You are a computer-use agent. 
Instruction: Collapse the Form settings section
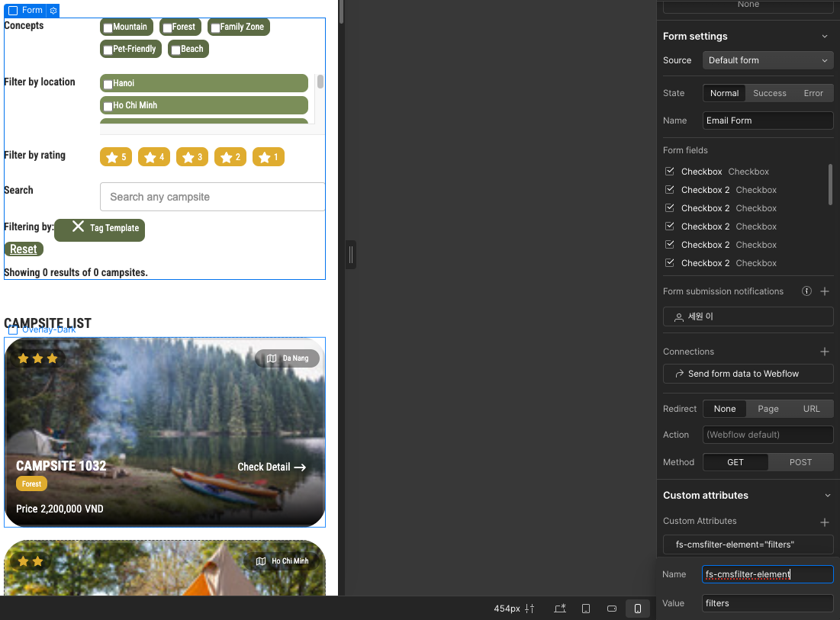[x=825, y=37]
